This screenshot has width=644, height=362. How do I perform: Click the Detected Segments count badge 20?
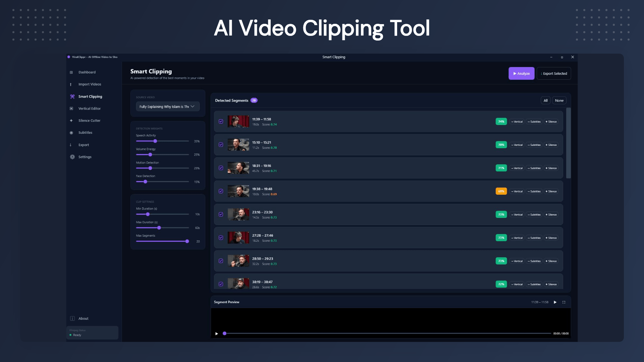click(x=254, y=101)
